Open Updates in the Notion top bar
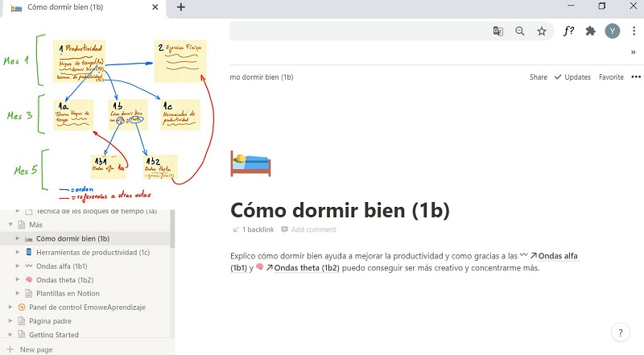The image size is (644, 355). click(x=572, y=76)
